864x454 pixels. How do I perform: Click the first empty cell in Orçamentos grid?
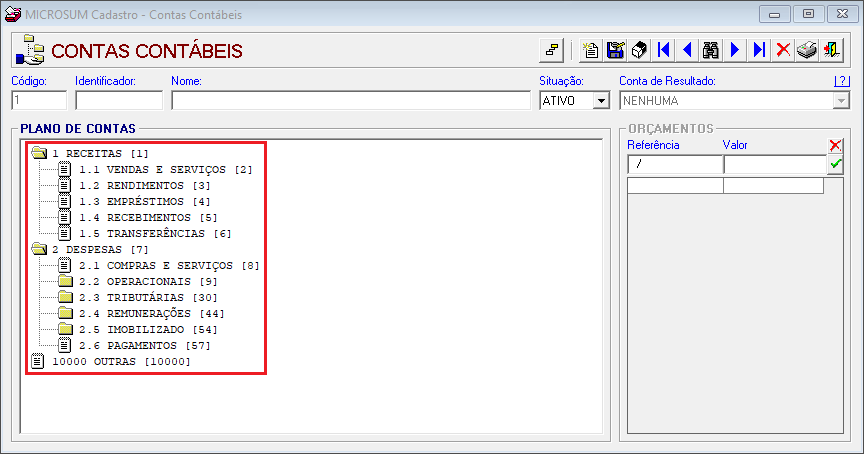tap(675, 186)
